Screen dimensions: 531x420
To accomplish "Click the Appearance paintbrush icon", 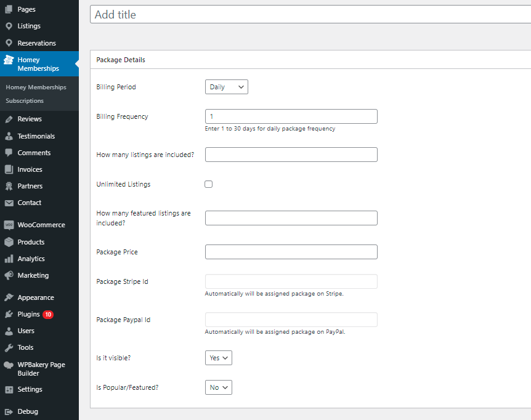I will coord(9,297).
